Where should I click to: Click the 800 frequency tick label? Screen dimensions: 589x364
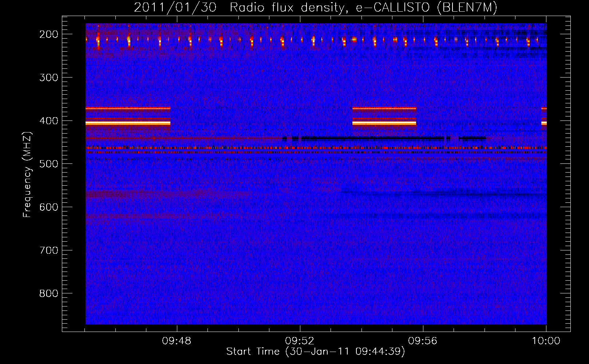tap(48, 293)
